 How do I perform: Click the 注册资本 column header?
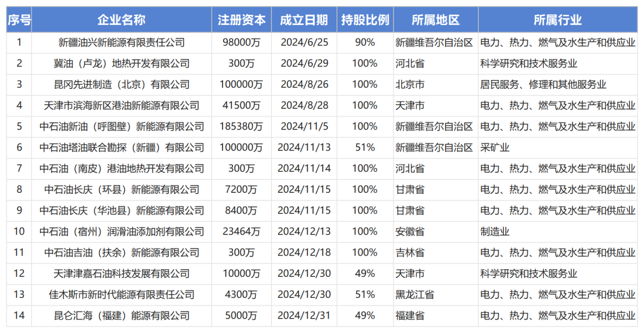point(241,20)
